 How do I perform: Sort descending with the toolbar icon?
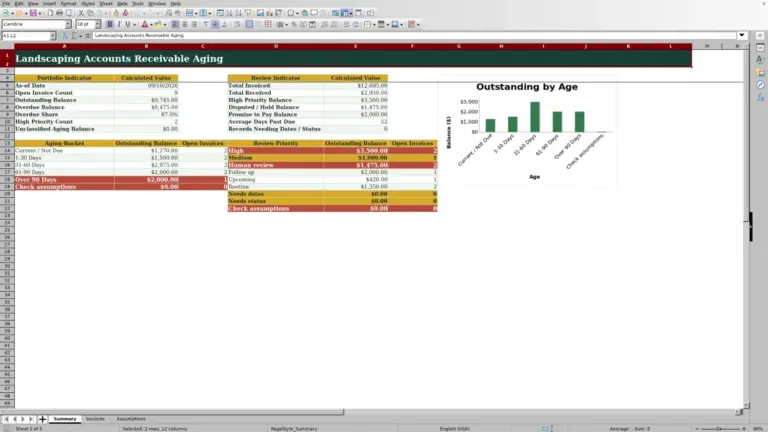(x=239, y=13)
